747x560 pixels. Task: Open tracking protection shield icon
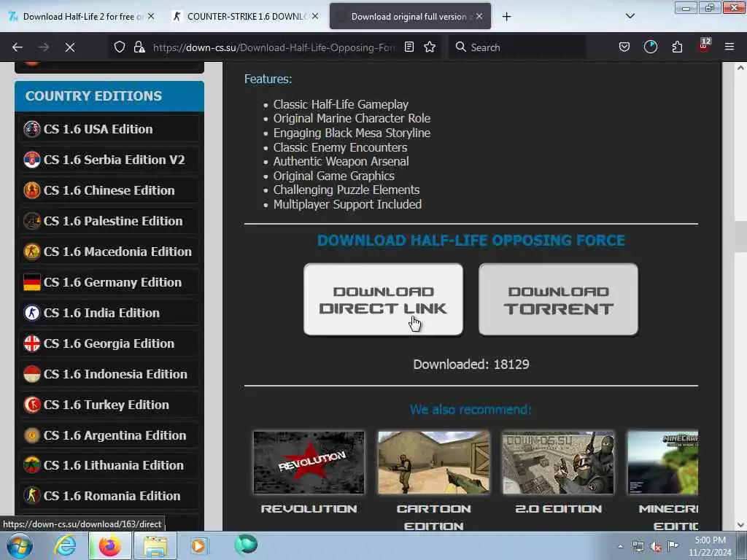click(120, 47)
